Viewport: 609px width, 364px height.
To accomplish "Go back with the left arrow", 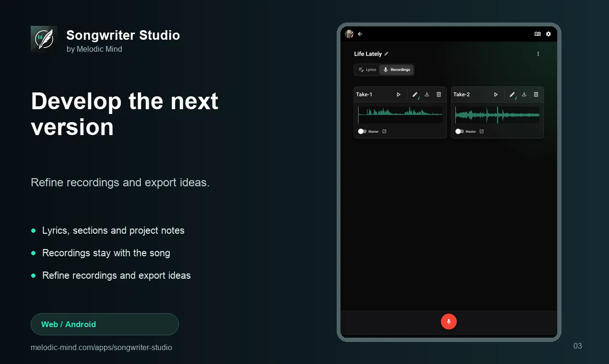I will [x=360, y=34].
